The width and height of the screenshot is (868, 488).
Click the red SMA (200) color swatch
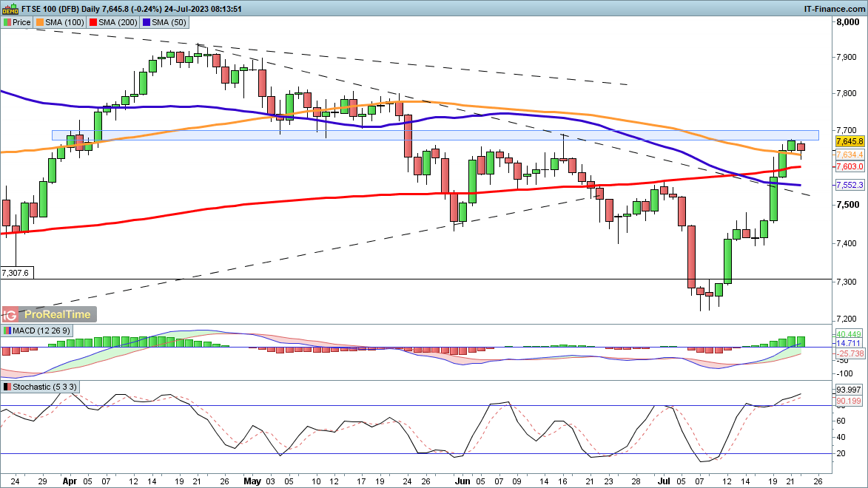pyautogui.click(x=93, y=22)
